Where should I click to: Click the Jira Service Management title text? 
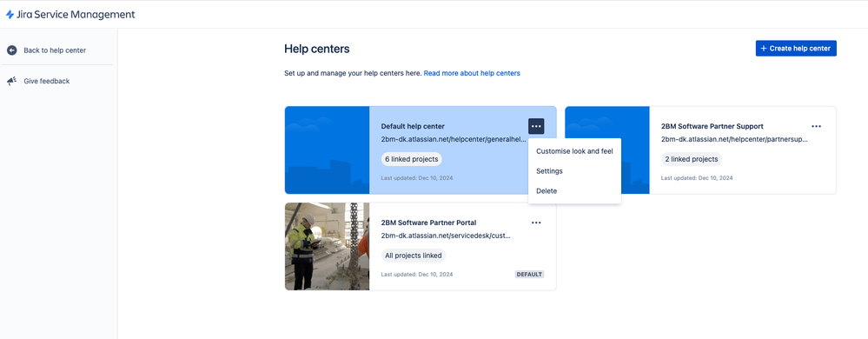(x=76, y=15)
